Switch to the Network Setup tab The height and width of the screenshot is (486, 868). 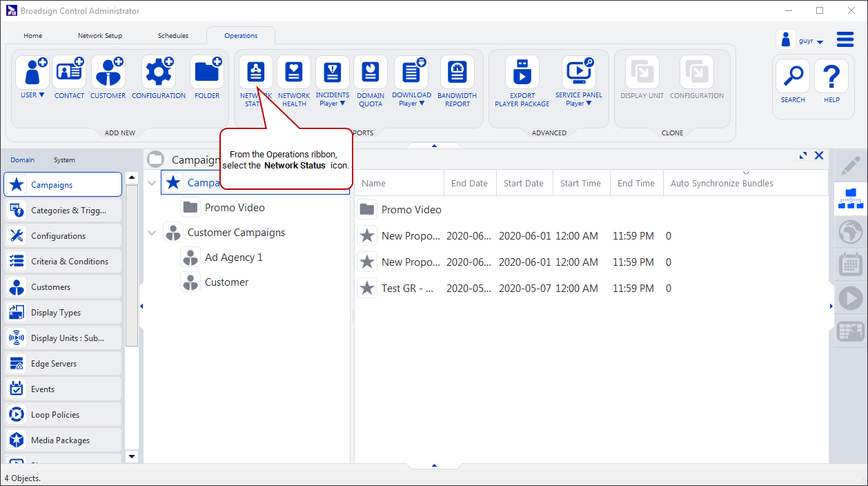100,36
